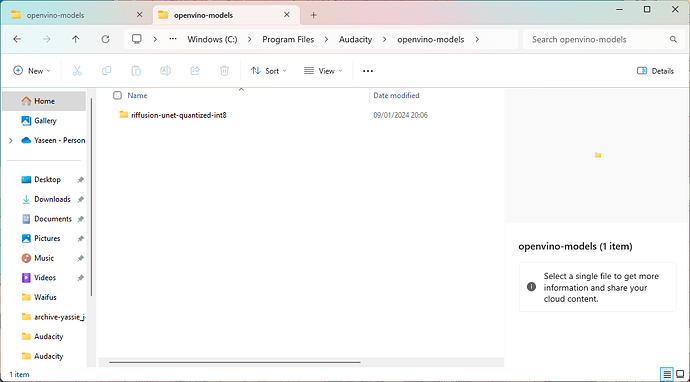Click the pin icon next to Music
Image resolution: width=690 pixels, height=382 pixels.
(x=81, y=258)
